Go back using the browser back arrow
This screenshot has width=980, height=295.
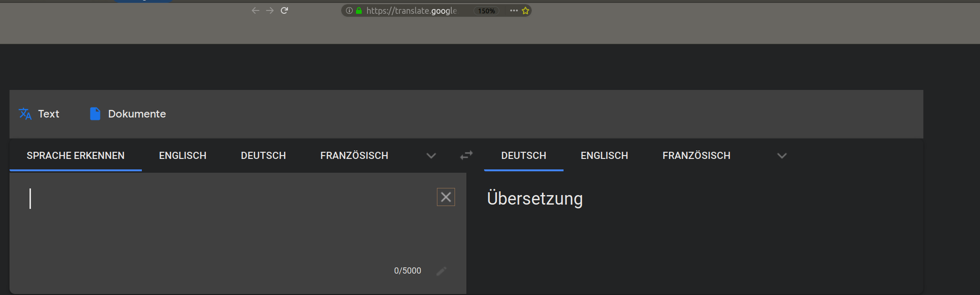[x=256, y=10]
